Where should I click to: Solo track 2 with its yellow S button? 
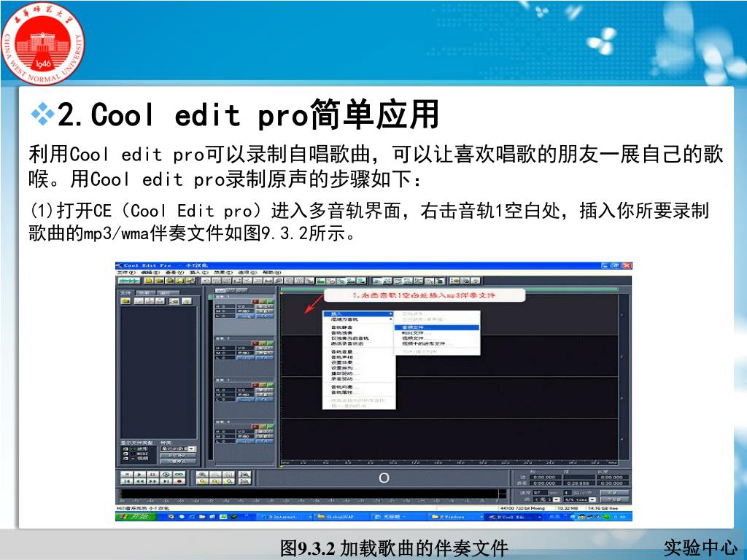coord(263,343)
